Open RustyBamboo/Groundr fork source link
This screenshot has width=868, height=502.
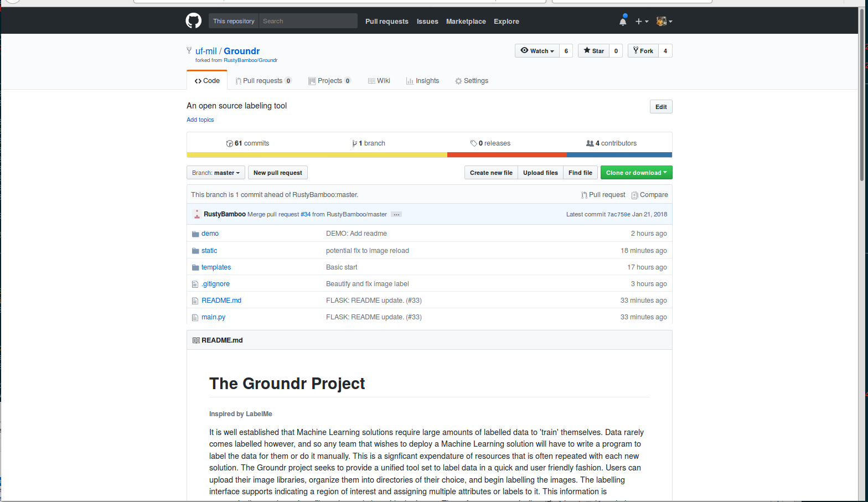pyautogui.click(x=250, y=60)
